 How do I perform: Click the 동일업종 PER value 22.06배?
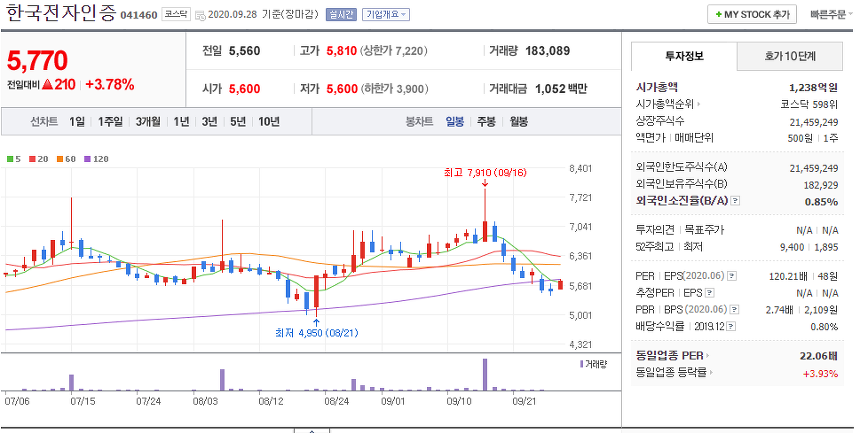tap(818, 356)
